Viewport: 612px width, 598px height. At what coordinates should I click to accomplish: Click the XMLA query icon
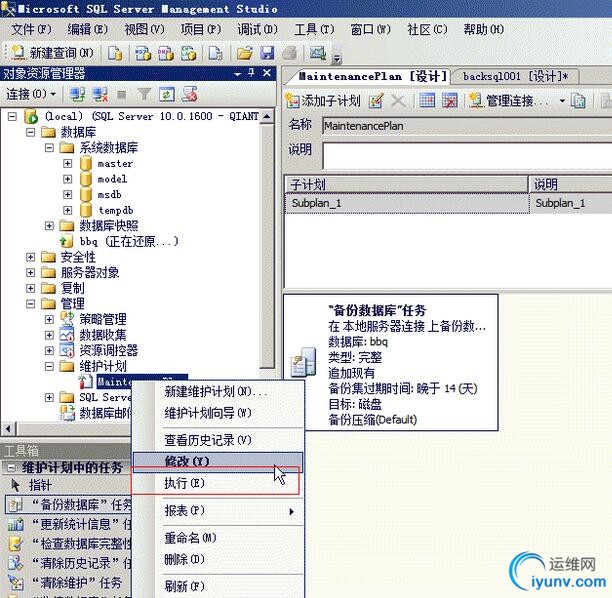pos(189,53)
